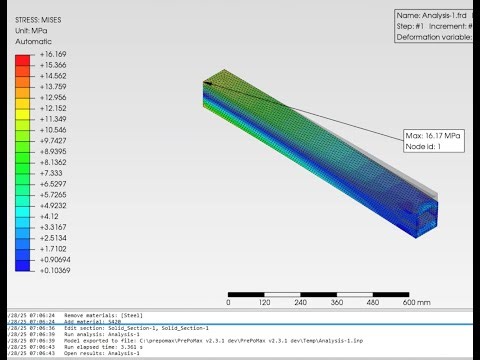Click legend value +5.7265

click(x=53, y=195)
